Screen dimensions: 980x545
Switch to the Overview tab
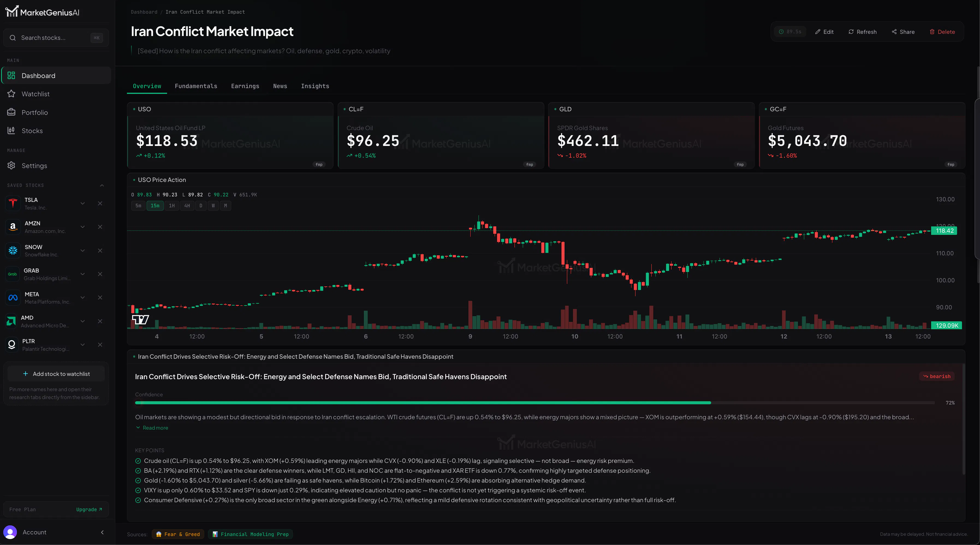click(147, 86)
